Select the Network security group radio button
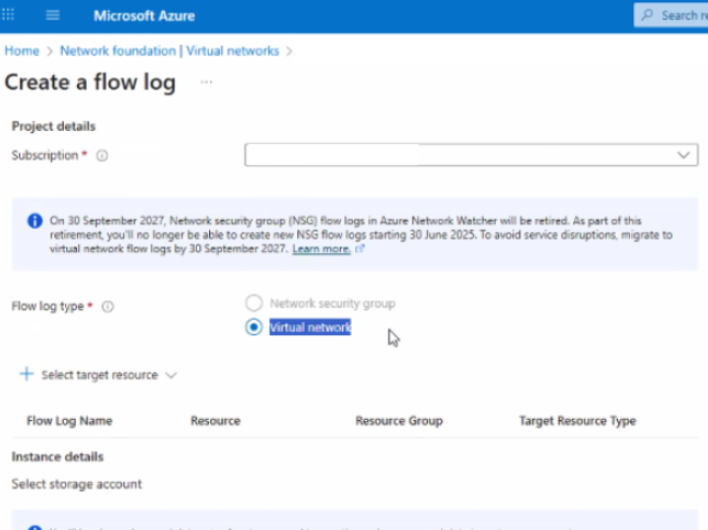Viewport: 708px width, 530px height. coord(254,303)
